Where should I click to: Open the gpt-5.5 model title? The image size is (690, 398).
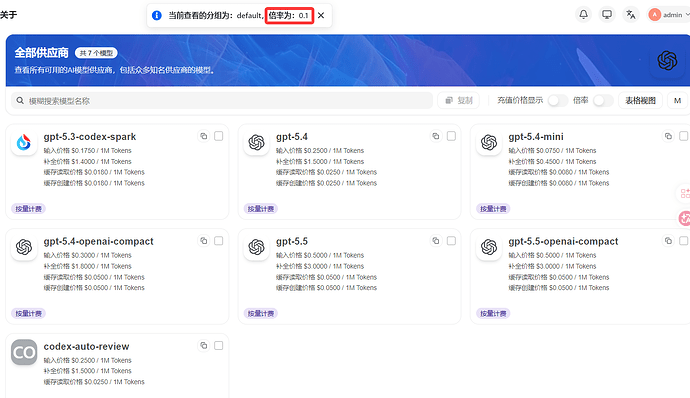[292, 242]
